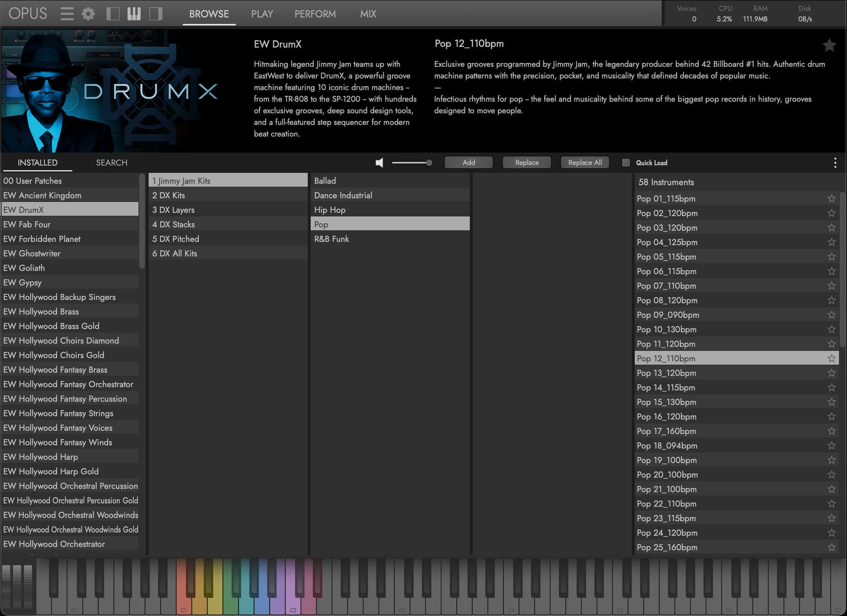
Task: Select the Ballad category
Action: coord(390,181)
